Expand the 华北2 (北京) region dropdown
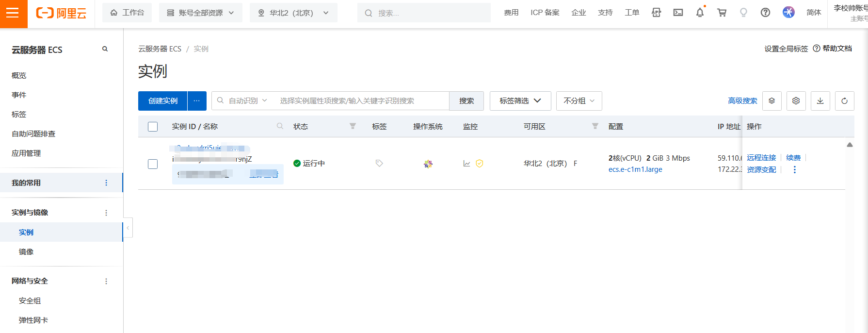Image resolution: width=868 pixels, height=333 pixels. tap(293, 13)
